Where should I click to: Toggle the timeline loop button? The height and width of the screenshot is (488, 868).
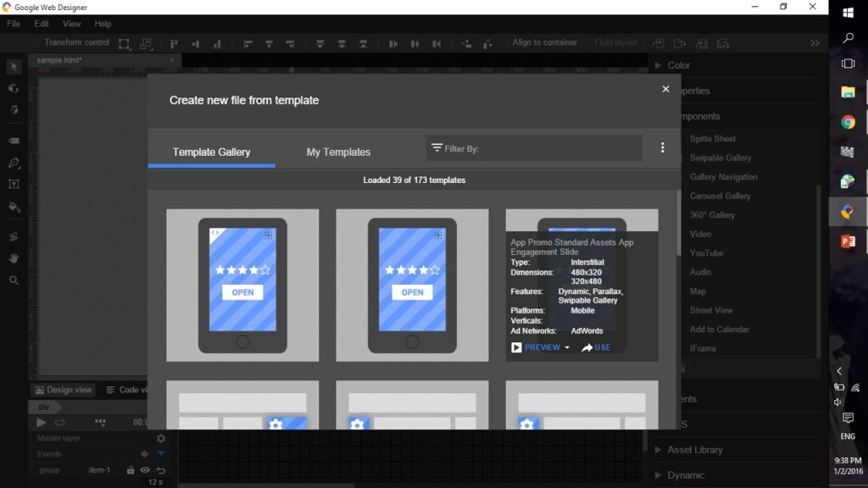coord(60,422)
